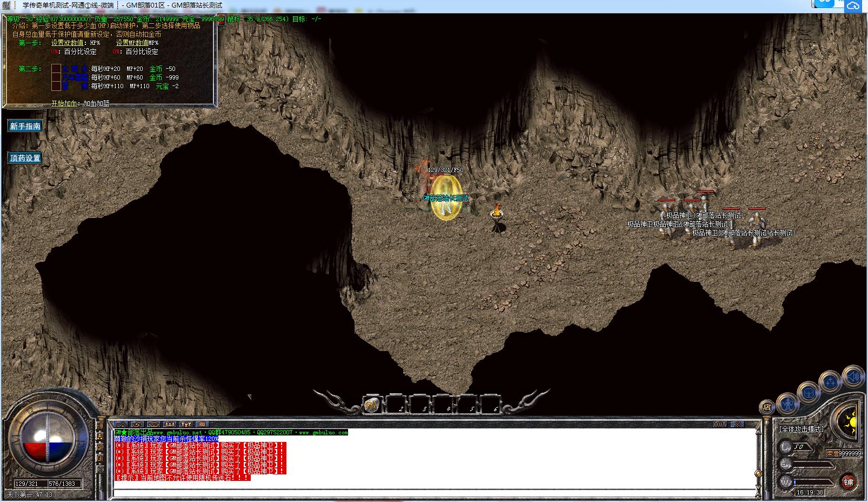This screenshot has height=502, width=868.
Task: Tick the checkbox beside 万年雪霜 potion
Action: (56, 77)
